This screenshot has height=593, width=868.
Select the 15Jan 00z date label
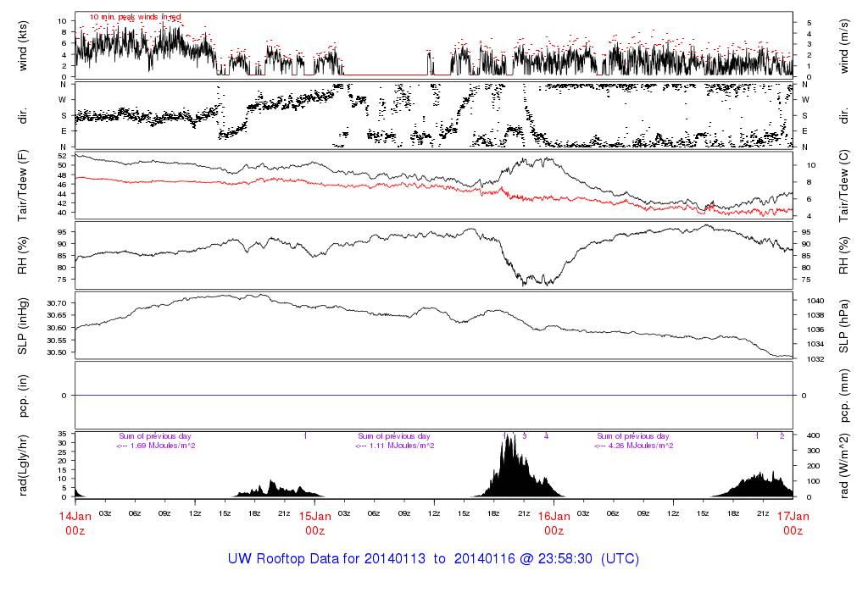point(314,522)
